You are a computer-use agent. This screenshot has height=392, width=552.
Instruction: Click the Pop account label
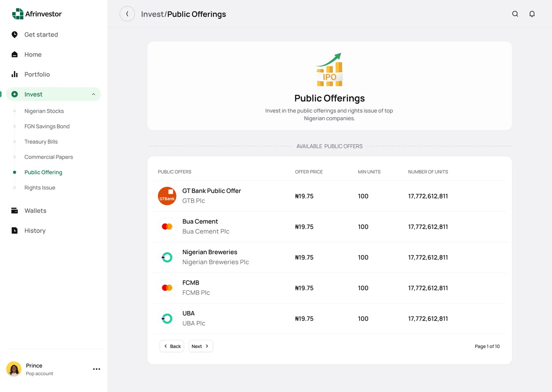click(39, 373)
